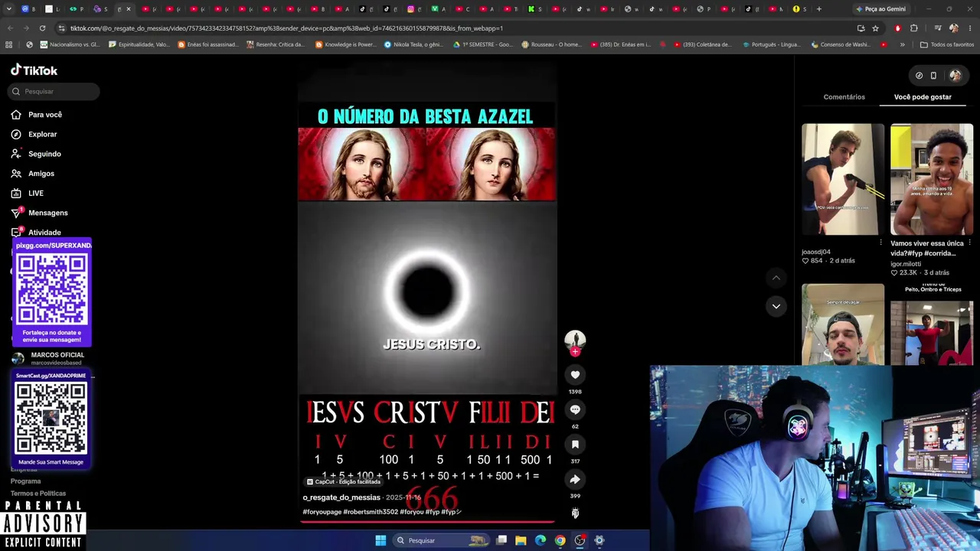980x551 pixels.
Task: Open Google Chrome from the taskbar
Action: pyautogui.click(x=560, y=540)
